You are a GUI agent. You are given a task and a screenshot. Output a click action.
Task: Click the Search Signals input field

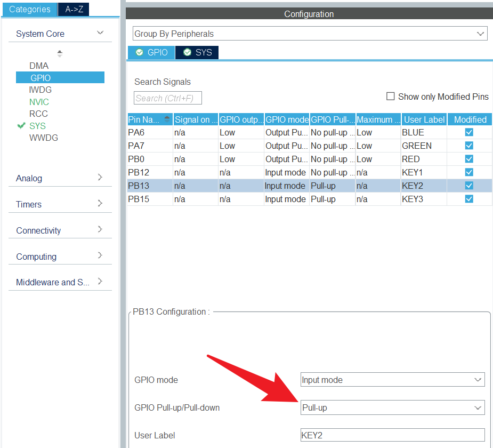pyautogui.click(x=167, y=98)
